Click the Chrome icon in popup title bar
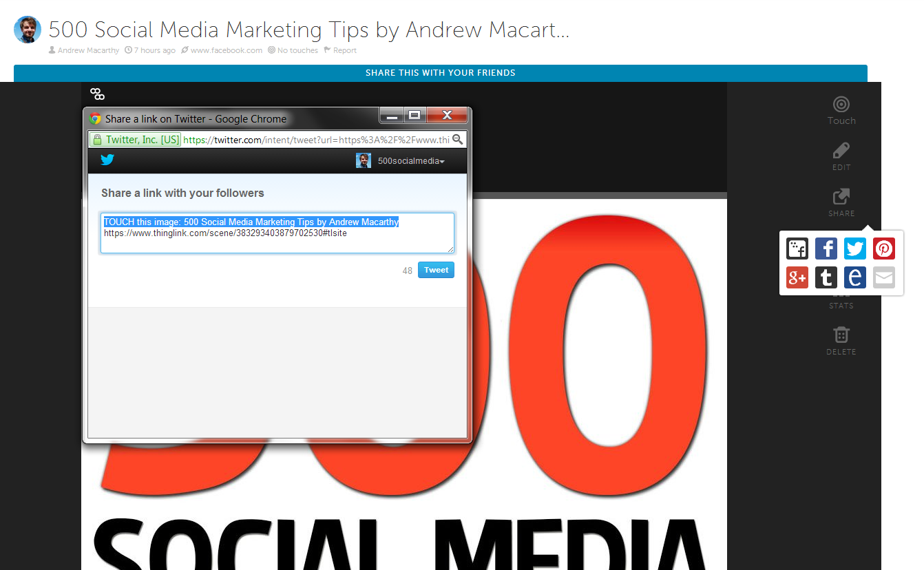 point(96,118)
